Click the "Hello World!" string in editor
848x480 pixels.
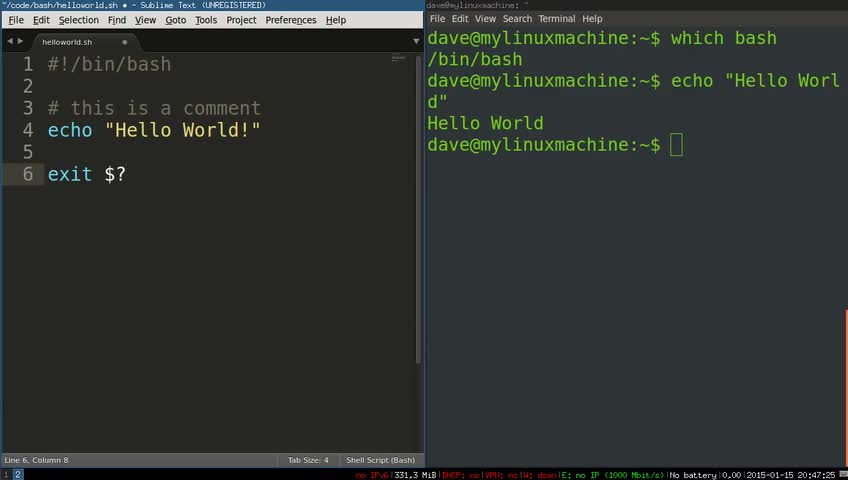183,130
